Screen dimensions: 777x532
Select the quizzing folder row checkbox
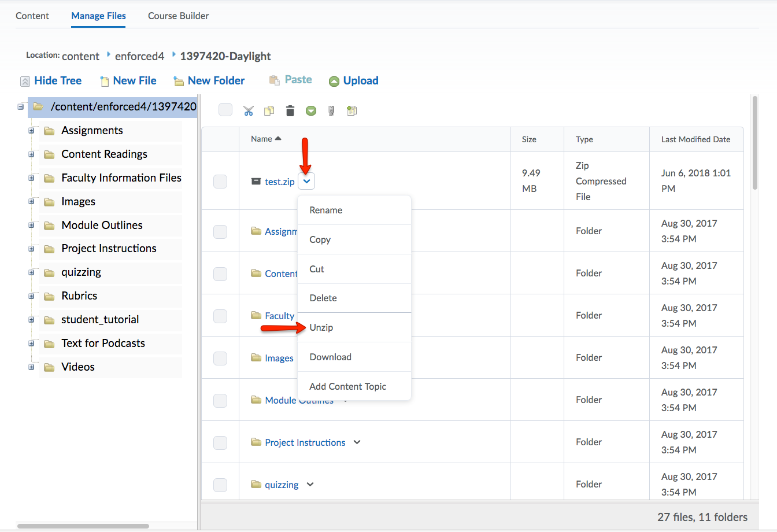click(x=220, y=485)
